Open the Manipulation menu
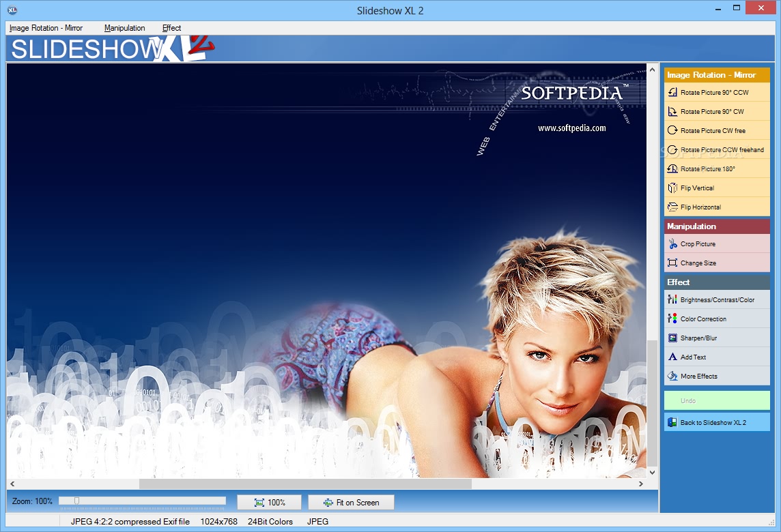The image size is (781, 532). pos(124,28)
